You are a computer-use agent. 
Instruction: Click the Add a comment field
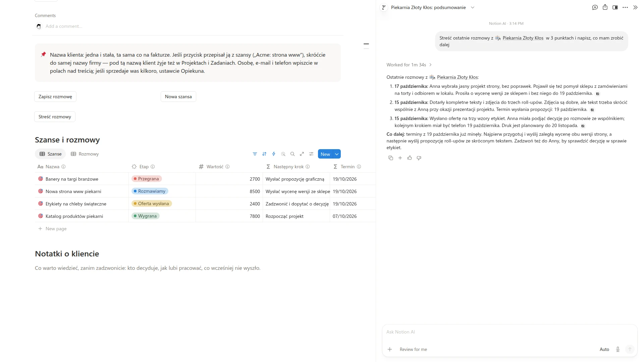coord(64,26)
